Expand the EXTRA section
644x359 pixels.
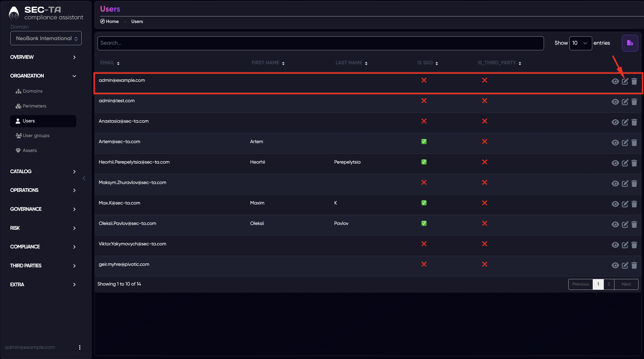click(x=43, y=285)
